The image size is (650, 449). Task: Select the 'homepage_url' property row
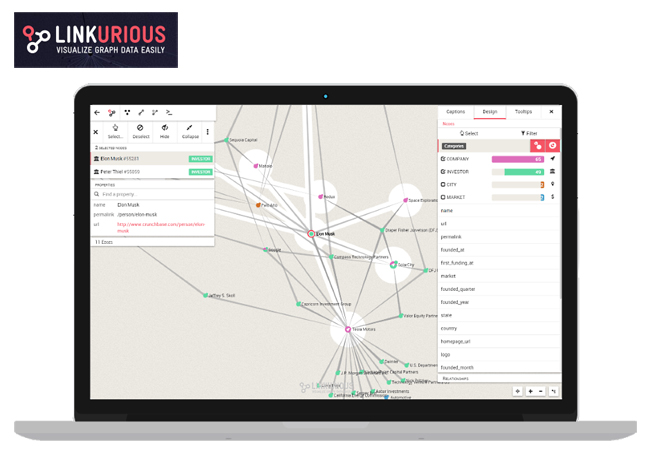[499, 342]
